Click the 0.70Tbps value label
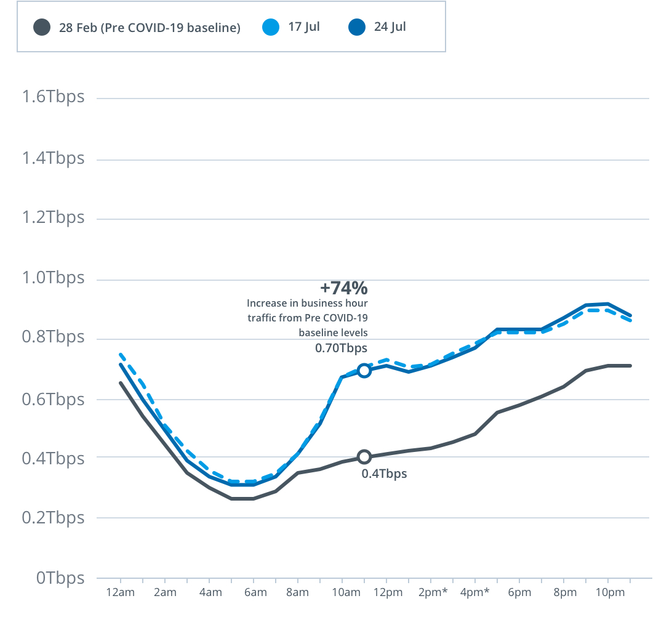672x617 pixels. pyautogui.click(x=341, y=348)
